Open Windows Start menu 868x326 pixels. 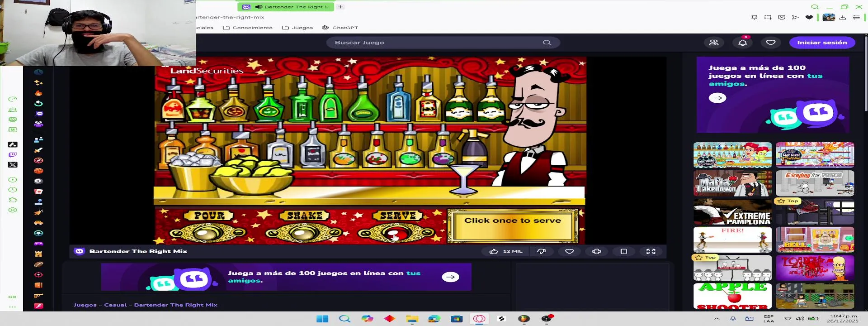(322, 319)
